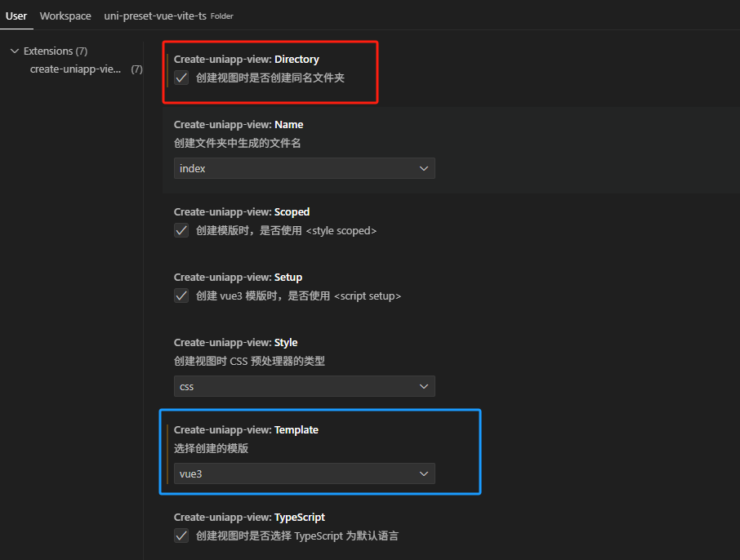This screenshot has height=560, width=740.
Task: Open the uni-preset-vue-vite-ts Folder tab
Action: (168, 16)
